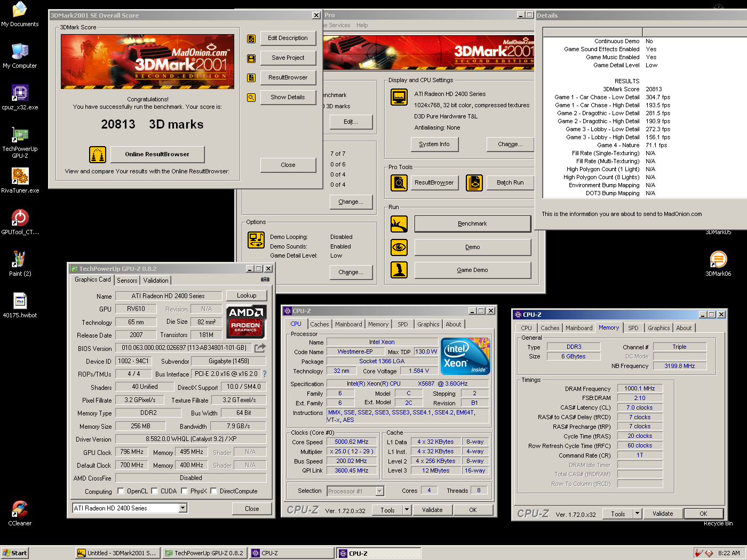The height and width of the screenshot is (560, 747).
Task: Launch cpuz_x32.exe desktop icon
Action: (x=20, y=97)
